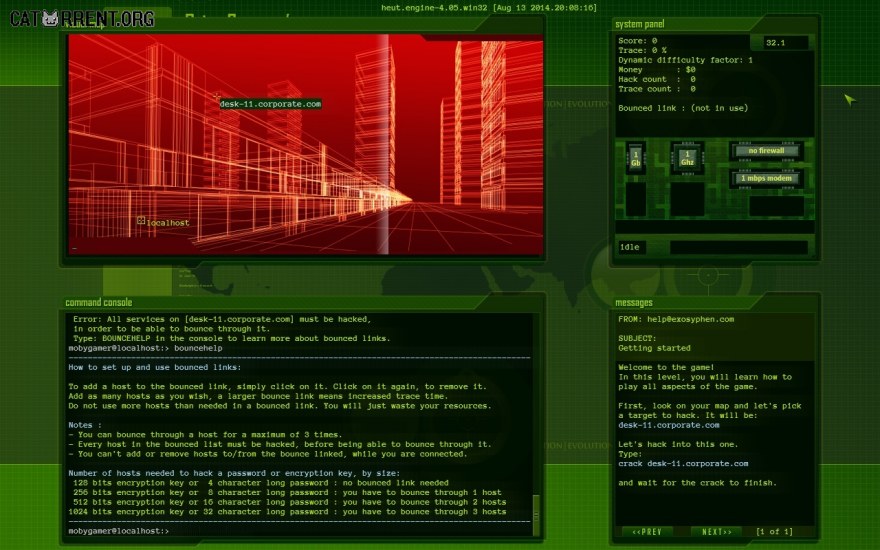
Task: Click the 128 bits encryption key row
Action: point(260,483)
